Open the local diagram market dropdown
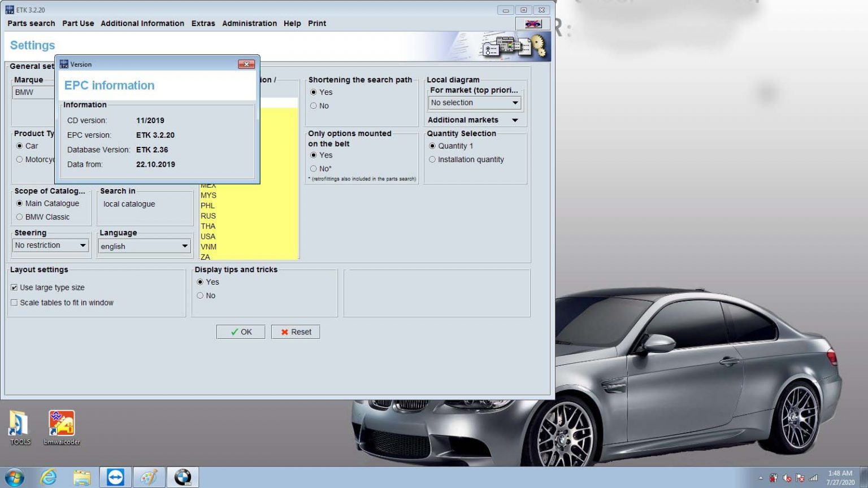This screenshot has height=488, width=868. tap(514, 102)
